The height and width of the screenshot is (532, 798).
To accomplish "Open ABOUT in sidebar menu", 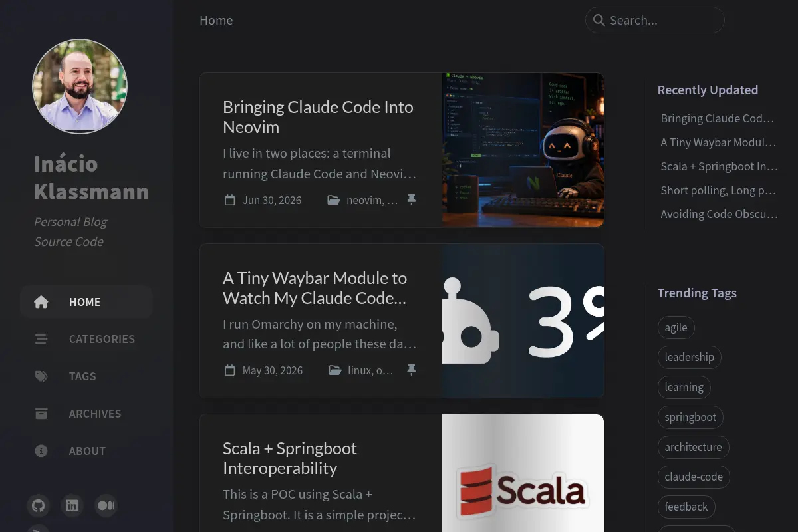I will click(x=86, y=451).
